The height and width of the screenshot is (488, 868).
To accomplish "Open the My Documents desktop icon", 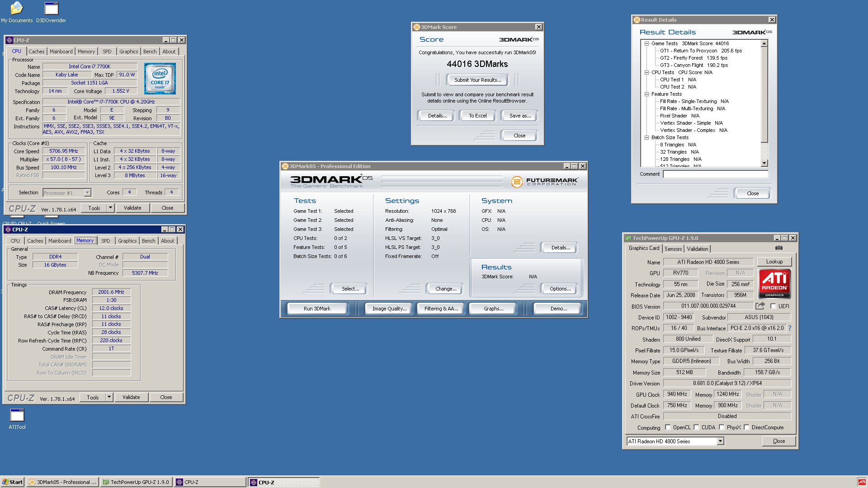I will (x=17, y=12).
